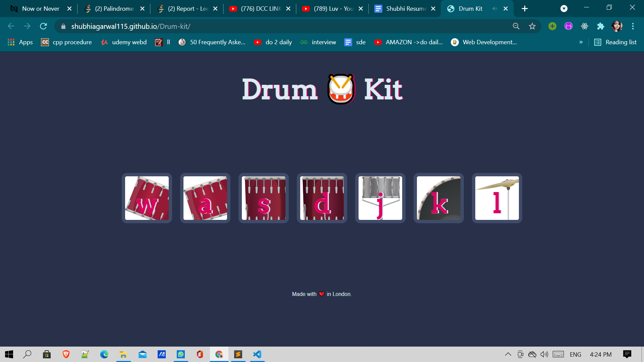Kick the 'k' bass drum

439,198
